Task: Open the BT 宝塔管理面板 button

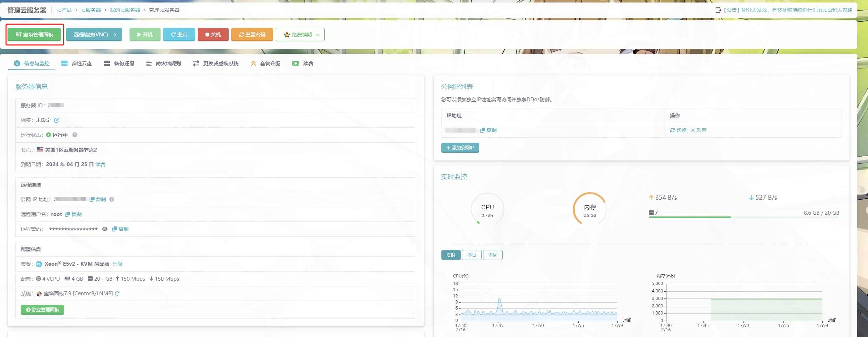Action: click(34, 35)
